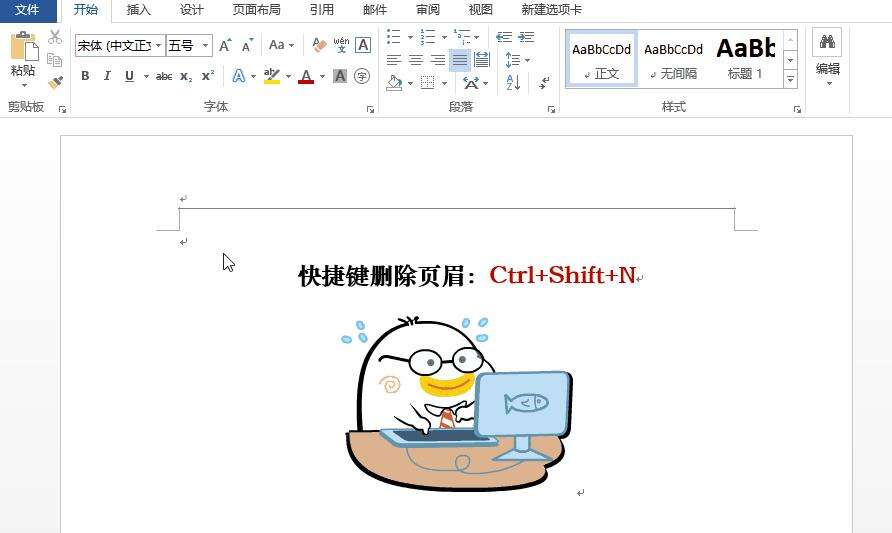The width and height of the screenshot is (892, 533).
Task: Switch to the 审阅 Review tab
Action: (x=428, y=10)
